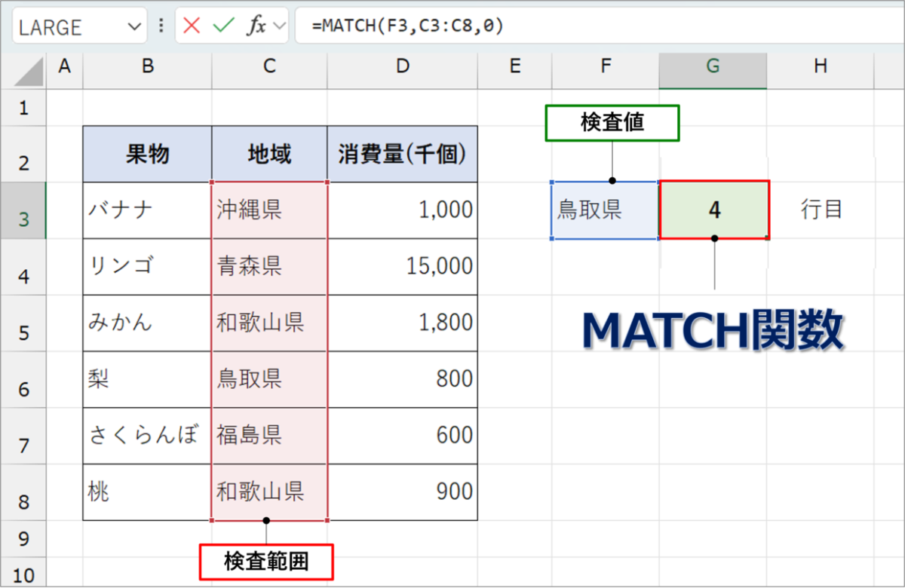Select column header G
This screenshot has height=588, width=905.
coord(712,67)
